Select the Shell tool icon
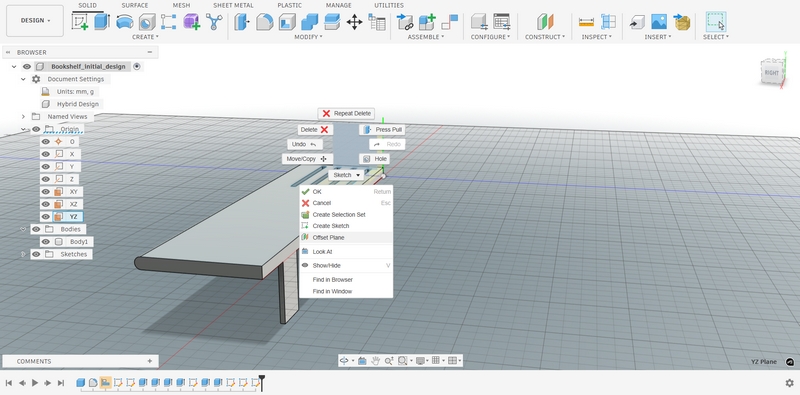The image size is (800, 395). [x=287, y=22]
